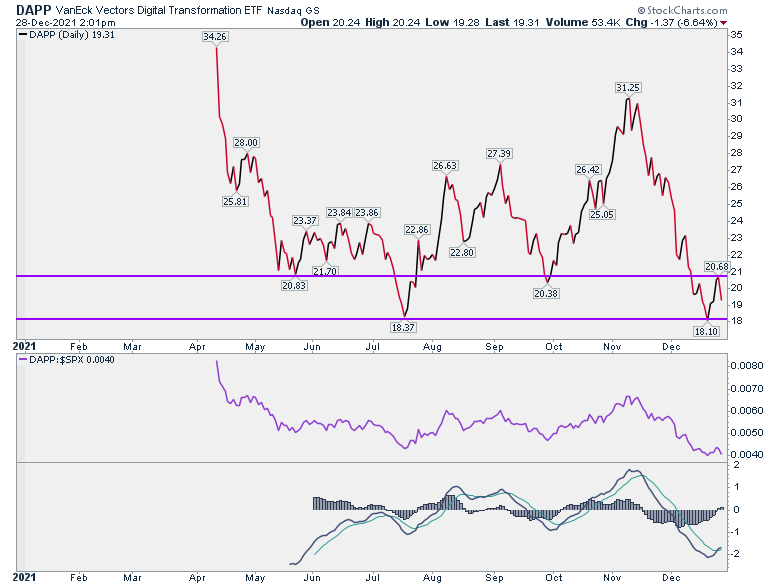Click the 21.70 price label
780x586 pixels.
pyautogui.click(x=325, y=271)
